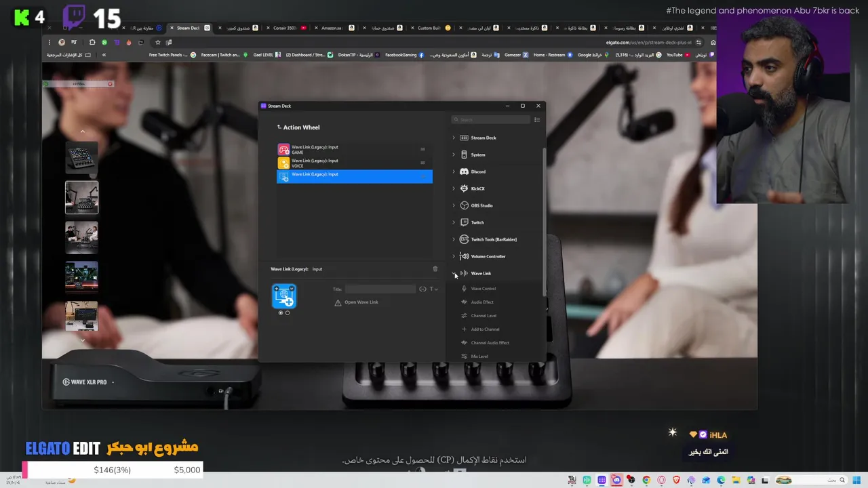Image resolution: width=868 pixels, height=488 pixels.
Task: Select the Channel Audio Effect action
Action: coord(490,343)
